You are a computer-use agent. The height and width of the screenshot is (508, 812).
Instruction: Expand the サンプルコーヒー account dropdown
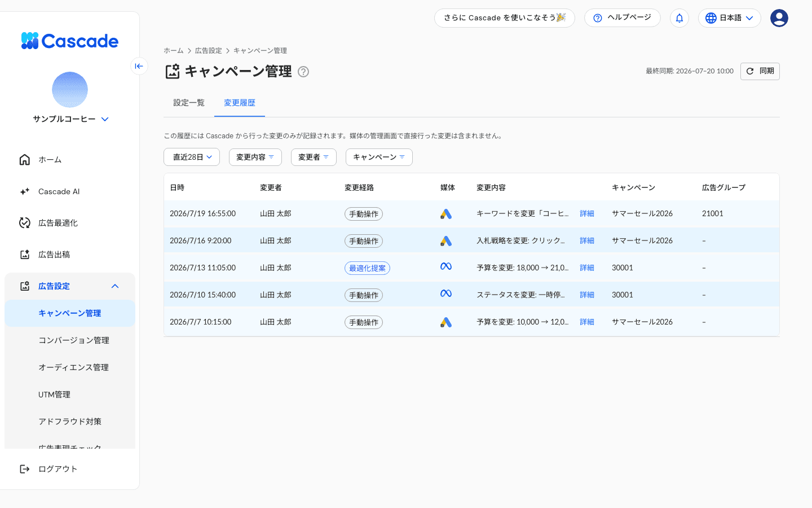105,119
